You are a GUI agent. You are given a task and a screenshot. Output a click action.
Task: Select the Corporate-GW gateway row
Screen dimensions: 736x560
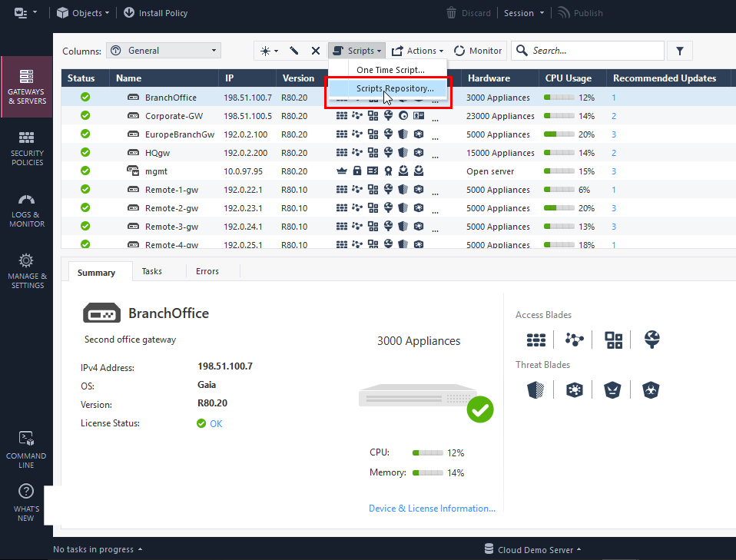pyautogui.click(x=399, y=116)
